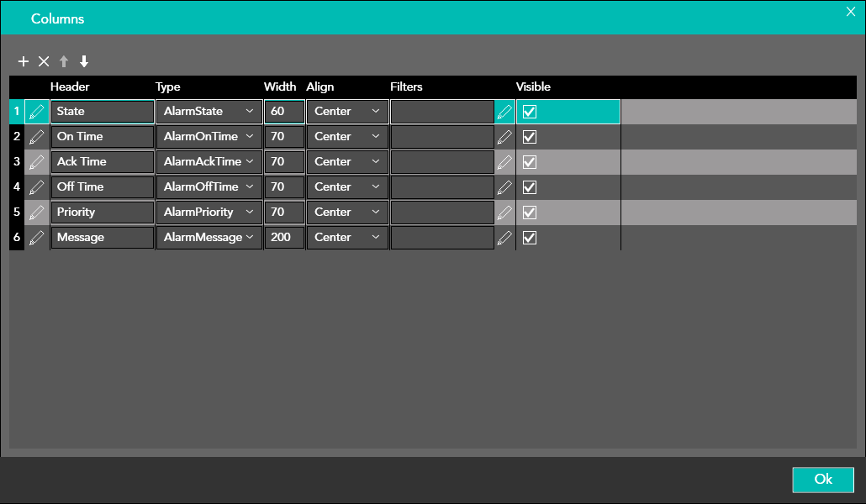Click the move column up arrow
The height and width of the screenshot is (504, 866).
64,61
